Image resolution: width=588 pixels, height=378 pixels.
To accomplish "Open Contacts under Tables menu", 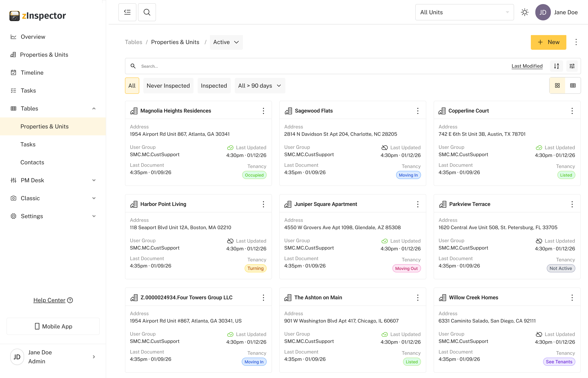I will click(x=32, y=162).
